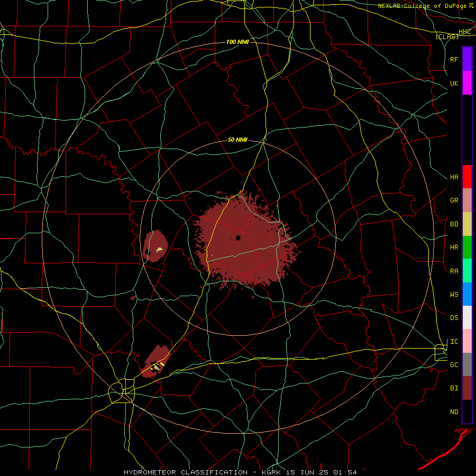Click the GC gray legend swatch

[x=467, y=364]
